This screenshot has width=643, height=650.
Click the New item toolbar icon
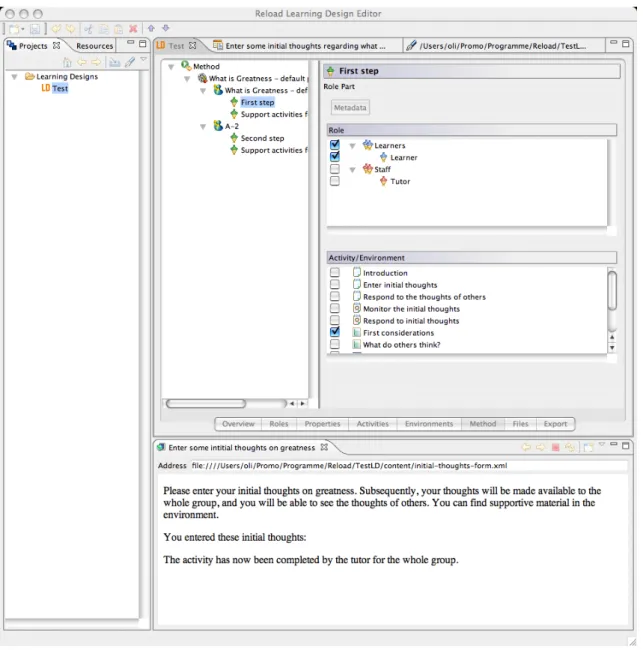pos(14,29)
